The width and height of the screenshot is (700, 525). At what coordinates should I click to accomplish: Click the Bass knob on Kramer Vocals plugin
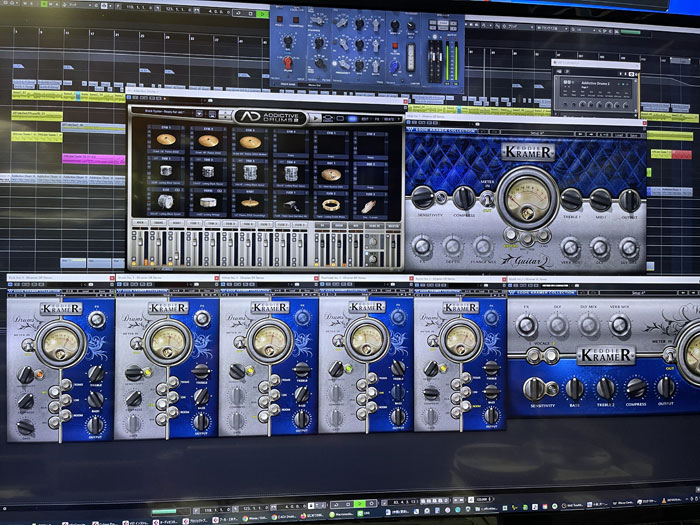point(575,388)
